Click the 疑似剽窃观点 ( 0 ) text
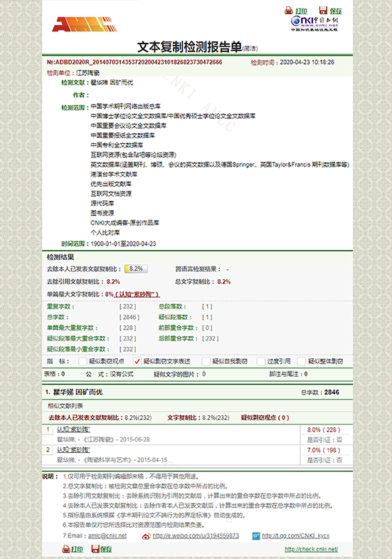392x559 pixels. [x=265, y=417]
